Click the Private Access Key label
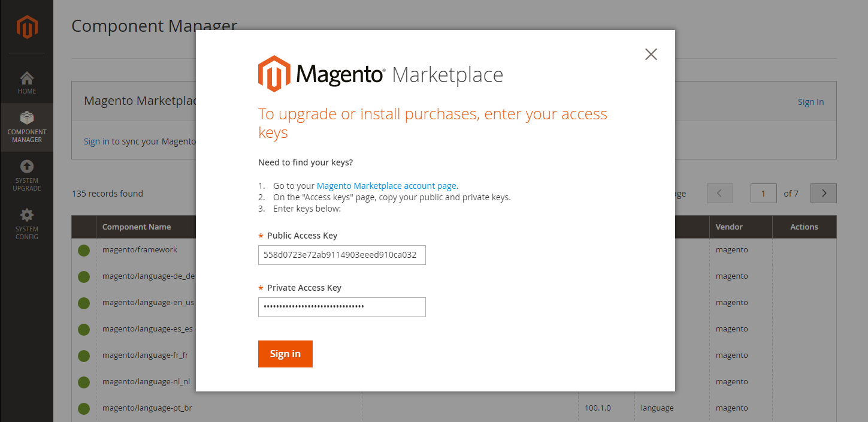The height and width of the screenshot is (422, 868). [304, 288]
